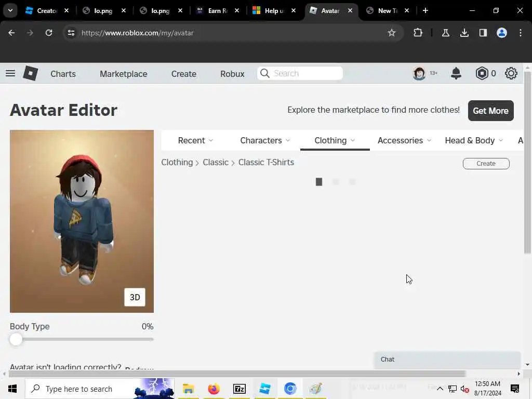Open the Chrome extensions puzzle icon
This screenshot has height=399, width=532.
pyautogui.click(x=418, y=33)
